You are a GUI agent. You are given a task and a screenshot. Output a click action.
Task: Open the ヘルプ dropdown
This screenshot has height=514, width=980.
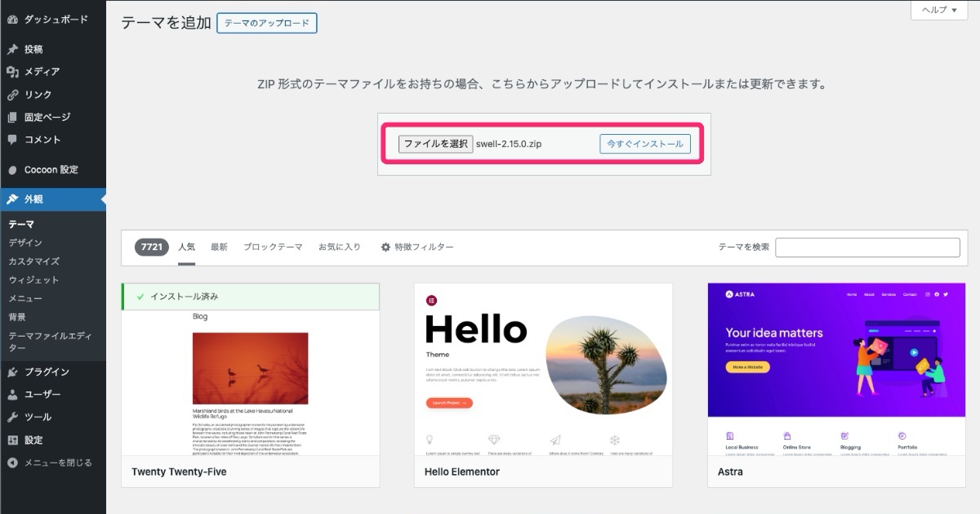pos(938,11)
